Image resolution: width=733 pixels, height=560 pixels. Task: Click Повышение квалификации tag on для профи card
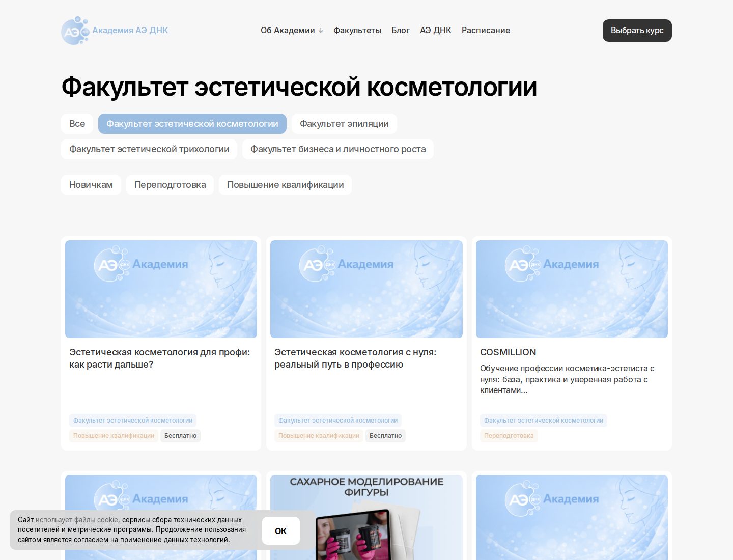(114, 436)
